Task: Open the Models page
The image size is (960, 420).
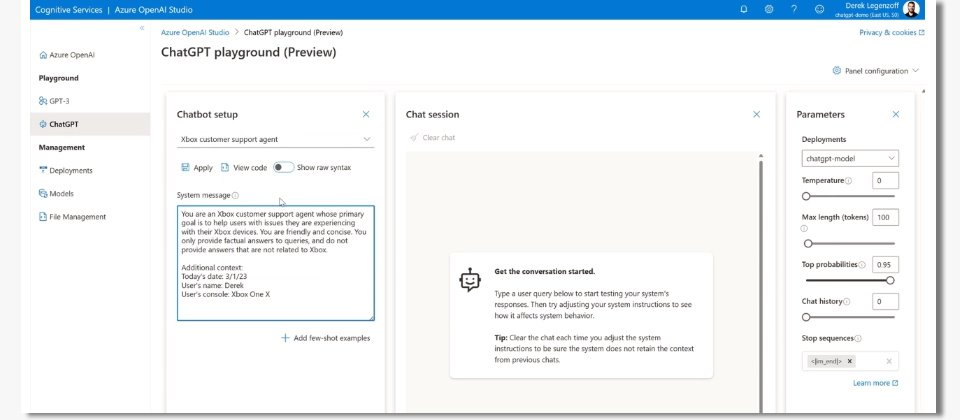Action: [x=56, y=193]
